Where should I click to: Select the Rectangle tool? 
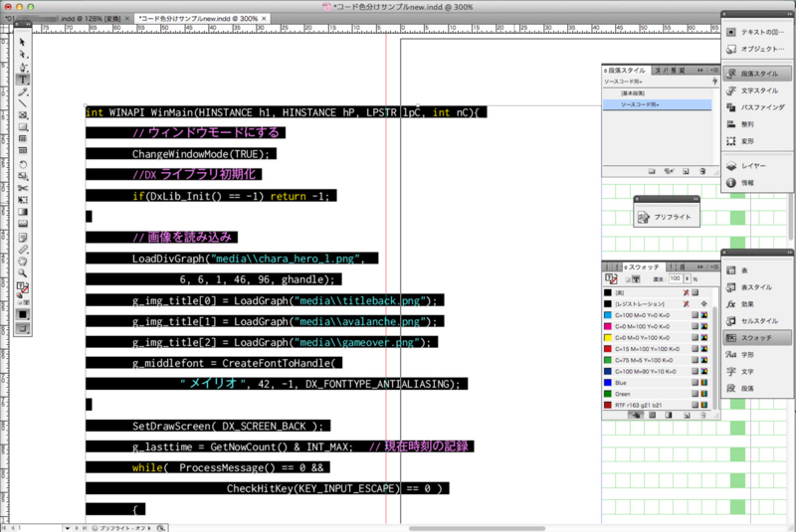[23, 127]
